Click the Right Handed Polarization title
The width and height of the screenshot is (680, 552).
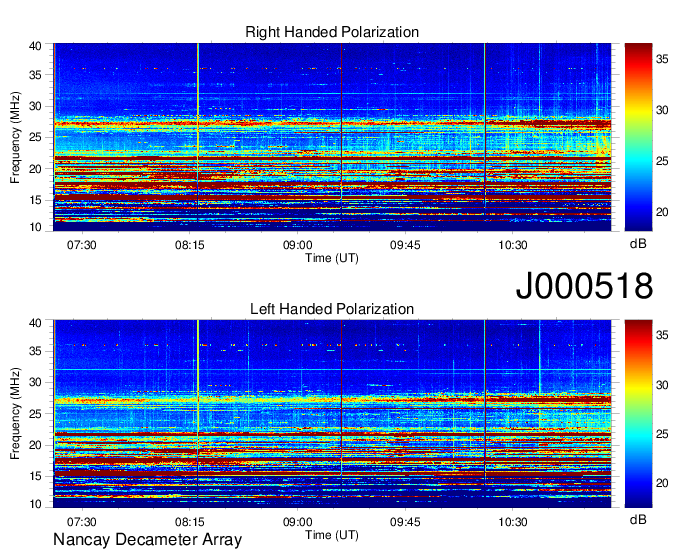332,32
